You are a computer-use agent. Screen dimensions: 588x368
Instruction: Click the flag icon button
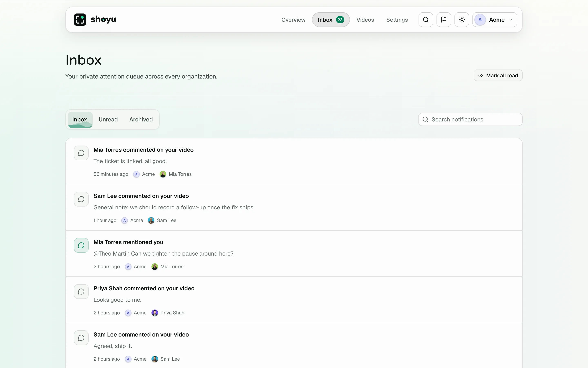(444, 19)
